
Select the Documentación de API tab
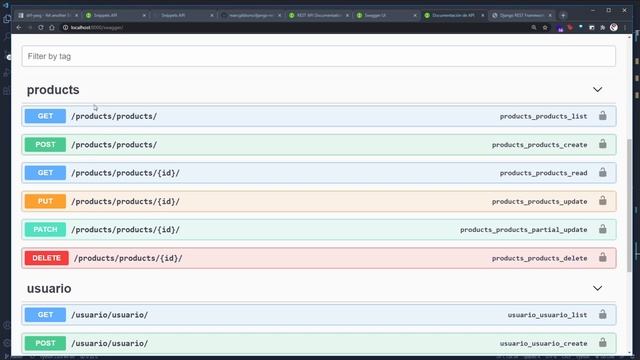coord(454,16)
